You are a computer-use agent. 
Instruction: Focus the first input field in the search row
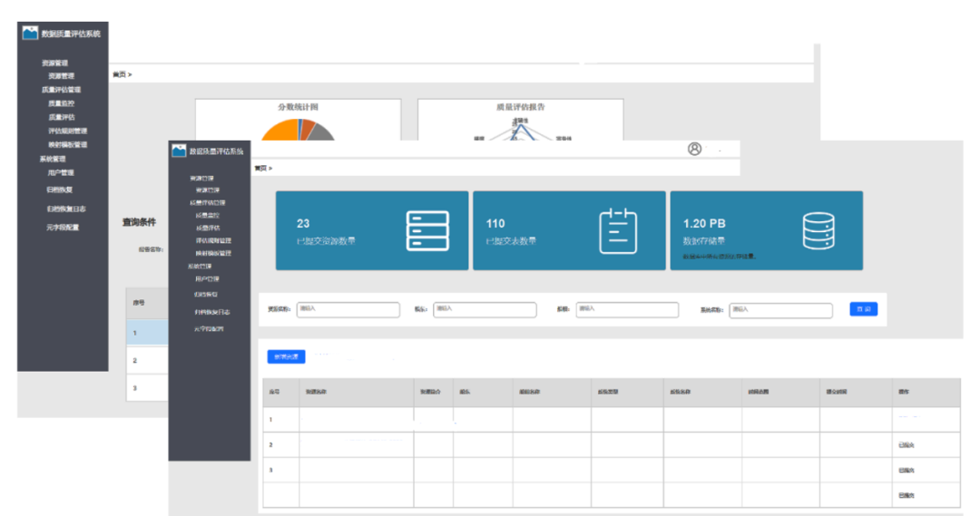click(x=348, y=309)
